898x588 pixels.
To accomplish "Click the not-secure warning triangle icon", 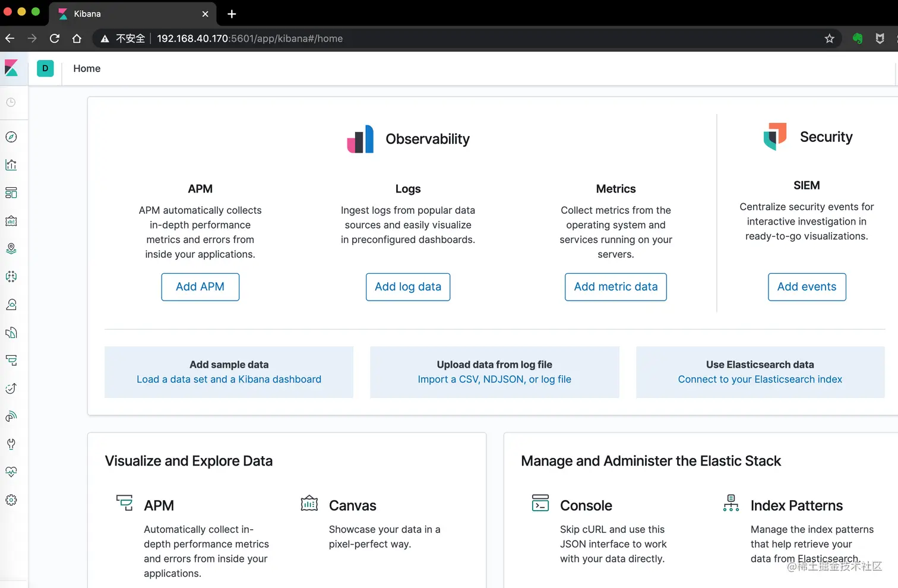I will pos(105,39).
